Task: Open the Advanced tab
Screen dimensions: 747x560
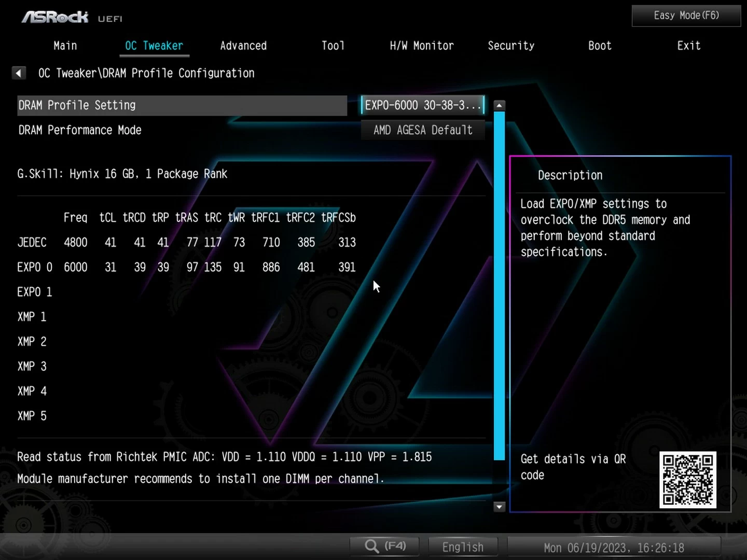Action: (243, 46)
